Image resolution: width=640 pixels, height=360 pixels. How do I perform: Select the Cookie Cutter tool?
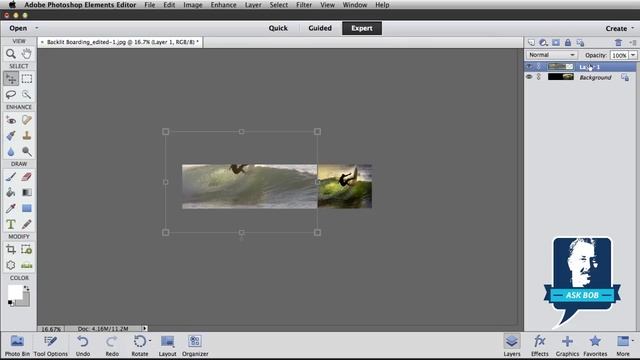click(11, 265)
